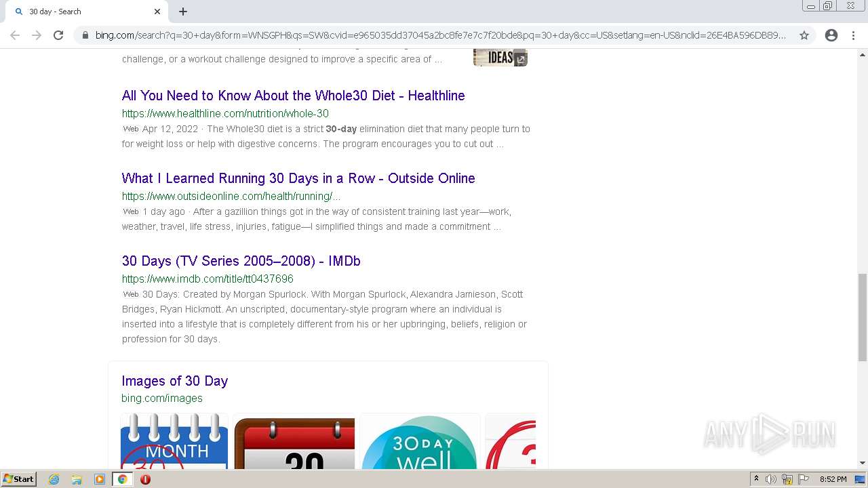
Task: Click the Whole30 result snippet text
Action: [326, 136]
